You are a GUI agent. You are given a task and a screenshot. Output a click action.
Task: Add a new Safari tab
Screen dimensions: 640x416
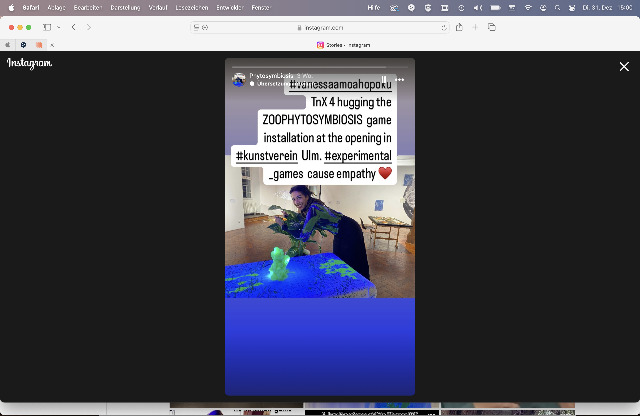(475, 27)
